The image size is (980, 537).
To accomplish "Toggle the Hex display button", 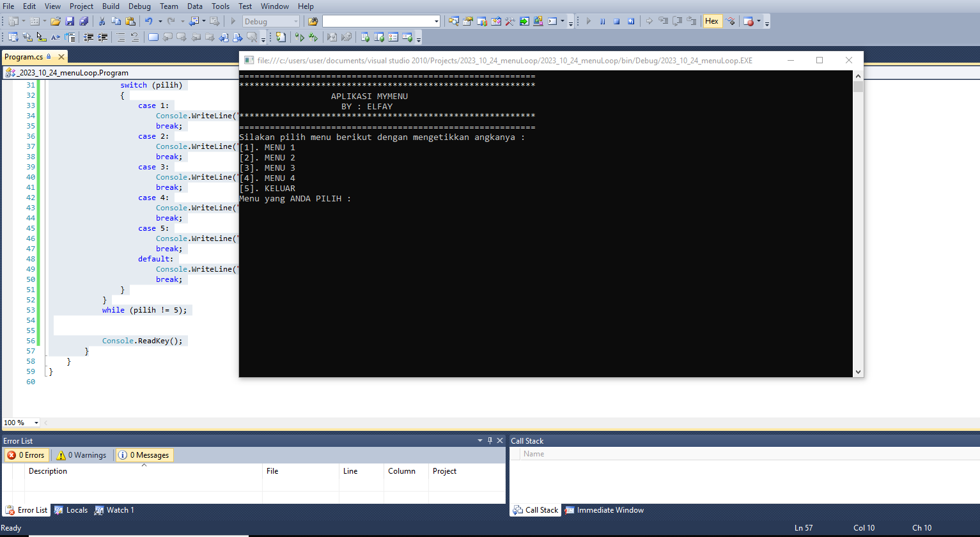I will [712, 21].
